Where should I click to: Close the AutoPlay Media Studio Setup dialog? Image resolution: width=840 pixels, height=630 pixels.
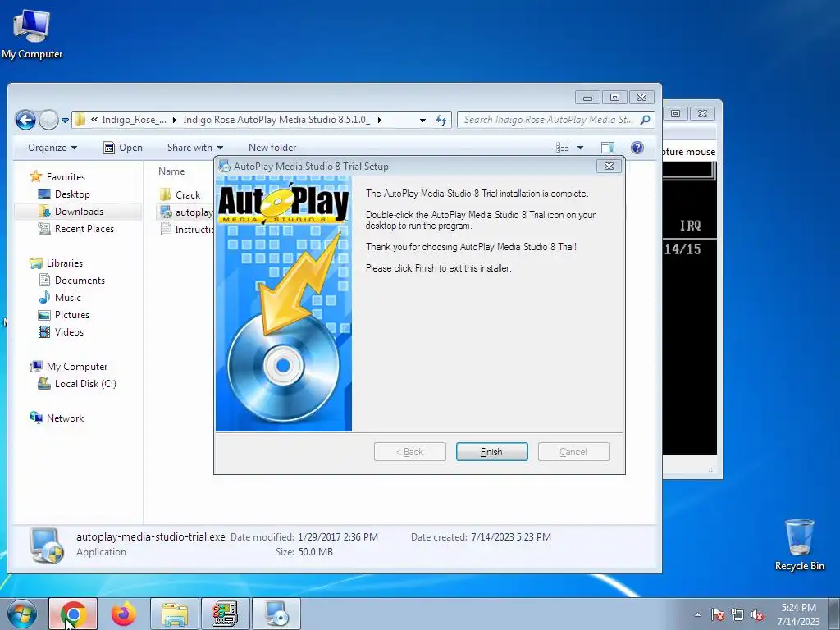[x=609, y=166]
